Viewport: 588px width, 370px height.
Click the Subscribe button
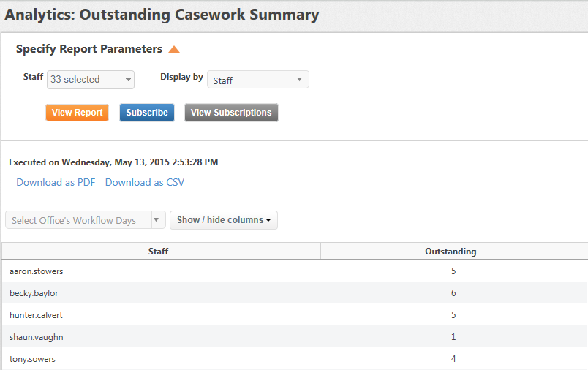point(147,113)
